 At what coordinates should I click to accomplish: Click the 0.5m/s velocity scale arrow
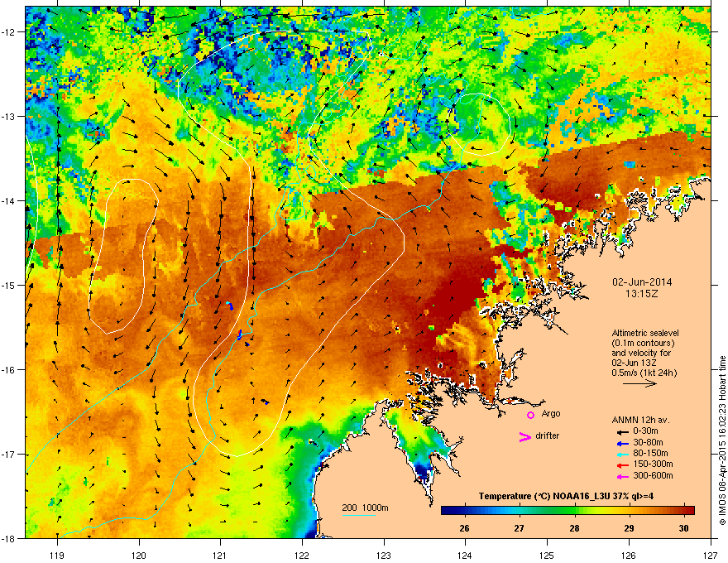pos(639,383)
